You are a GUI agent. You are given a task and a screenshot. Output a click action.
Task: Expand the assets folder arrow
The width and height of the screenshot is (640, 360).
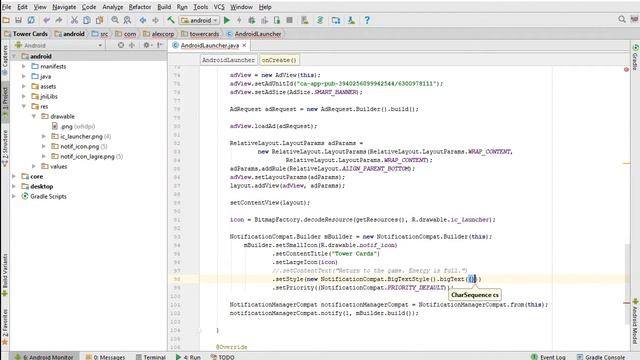[x=24, y=86]
